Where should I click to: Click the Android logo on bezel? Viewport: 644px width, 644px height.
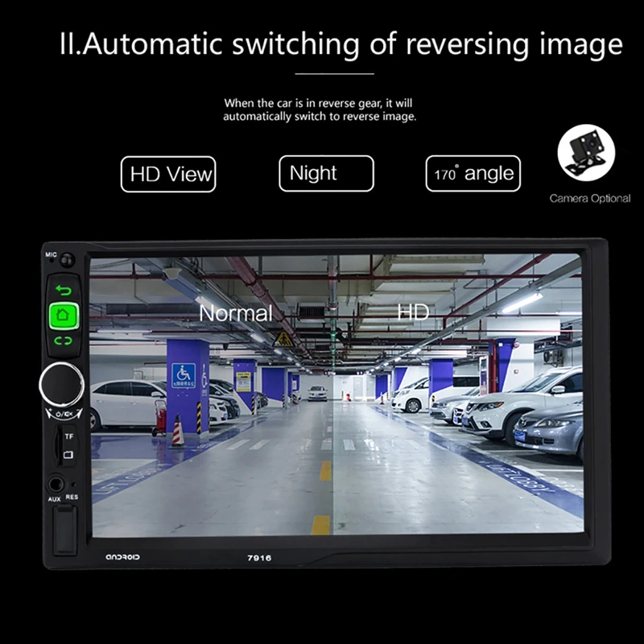click(x=122, y=557)
